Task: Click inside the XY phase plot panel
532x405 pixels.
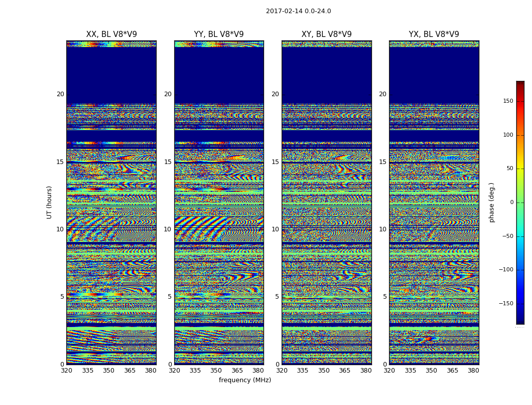Action: [326, 202]
